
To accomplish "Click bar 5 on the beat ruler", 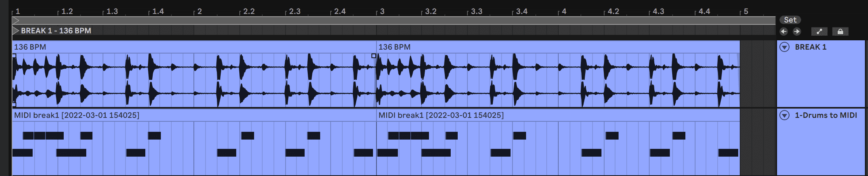I will [x=746, y=11].
